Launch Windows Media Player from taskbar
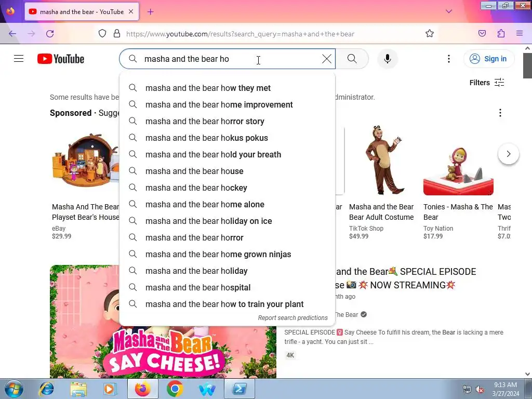Viewport: 532px width, 399px height. tap(110, 389)
